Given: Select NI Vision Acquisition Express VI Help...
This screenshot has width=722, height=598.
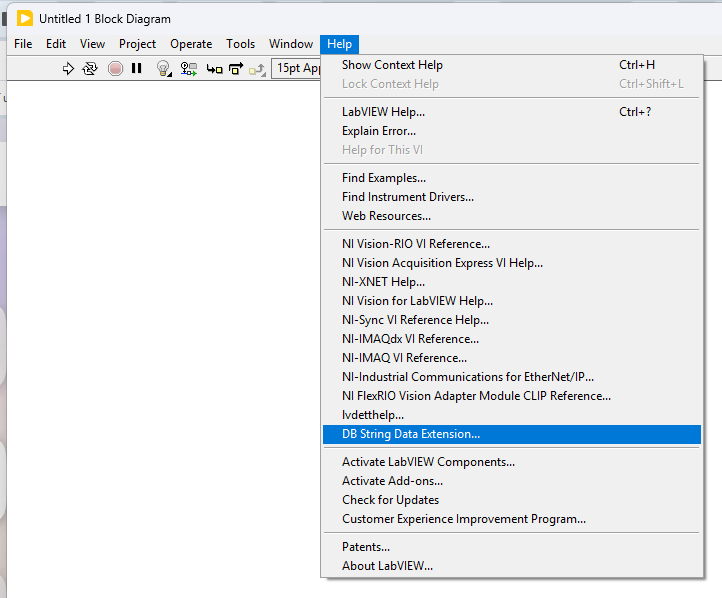Looking at the screenshot, I should tap(512, 263).
